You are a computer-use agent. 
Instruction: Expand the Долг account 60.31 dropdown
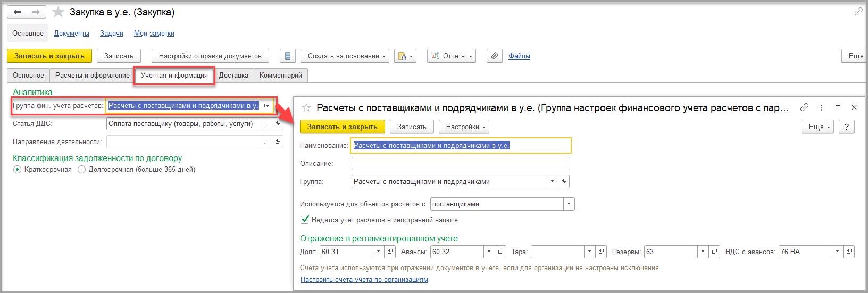click(x=378, y=252)
